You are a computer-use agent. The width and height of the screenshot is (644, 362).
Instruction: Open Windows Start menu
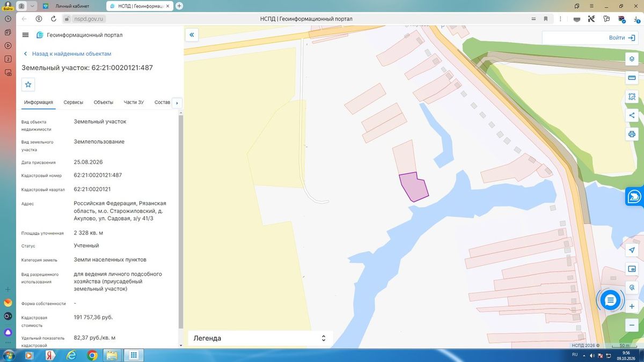[x=8, y=355]
